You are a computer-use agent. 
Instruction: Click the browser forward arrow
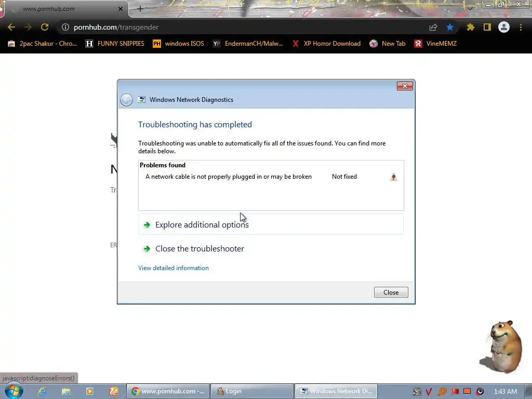tap(28, 27)
